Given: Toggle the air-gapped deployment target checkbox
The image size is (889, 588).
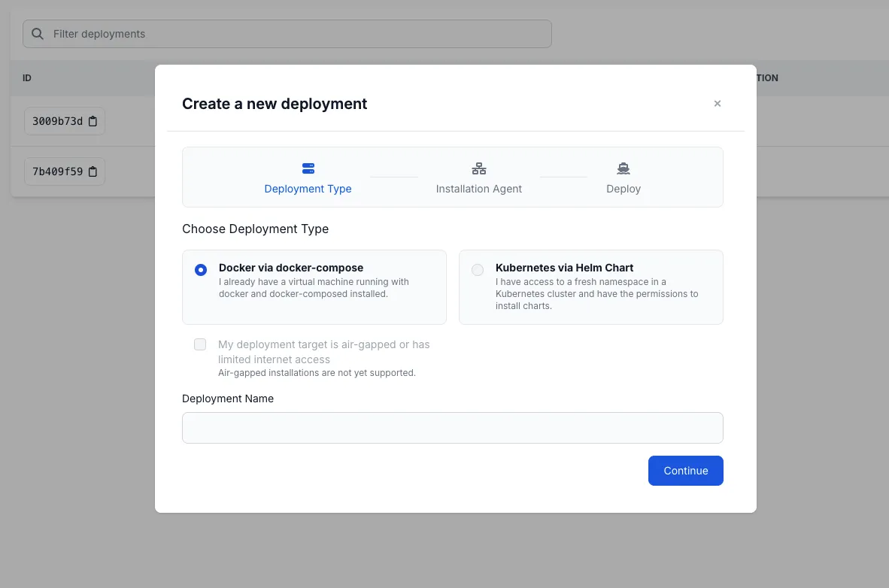Looking at the screenshot, I should [x=200, y=344].
